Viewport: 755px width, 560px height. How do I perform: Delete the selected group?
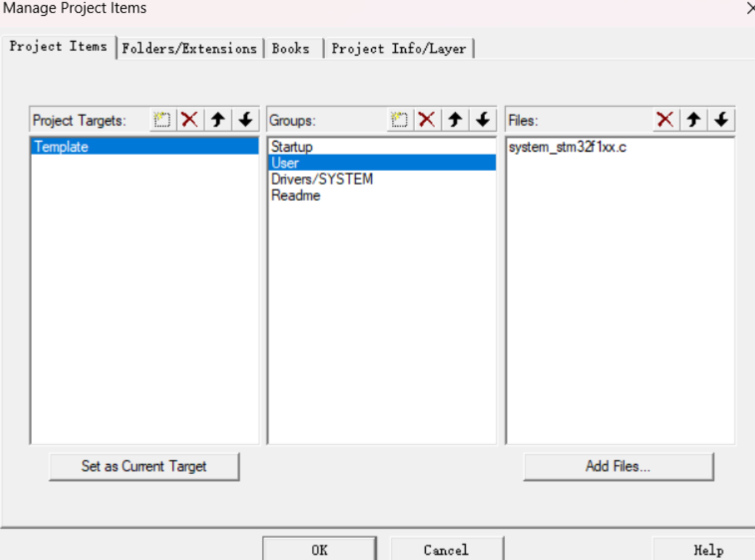[427, 120]
